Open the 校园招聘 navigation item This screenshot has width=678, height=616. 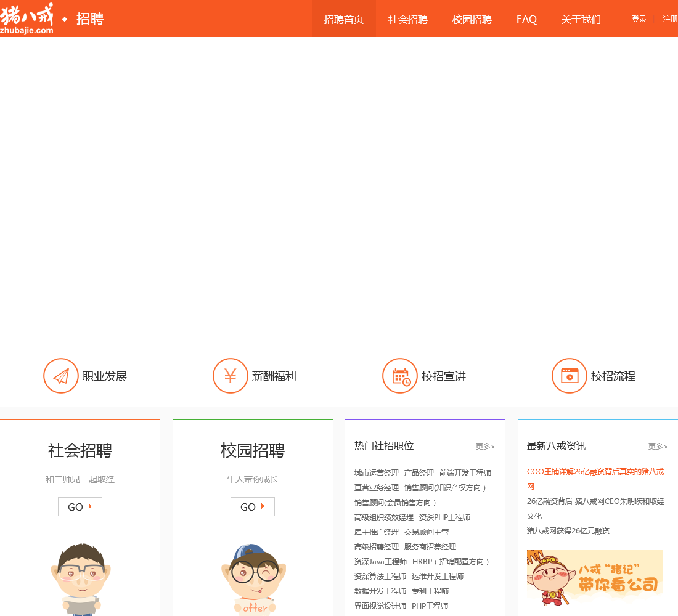(472, 19)
